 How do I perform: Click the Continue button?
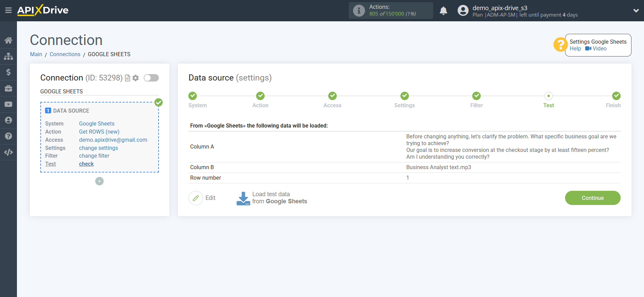(x=593, y=198)
